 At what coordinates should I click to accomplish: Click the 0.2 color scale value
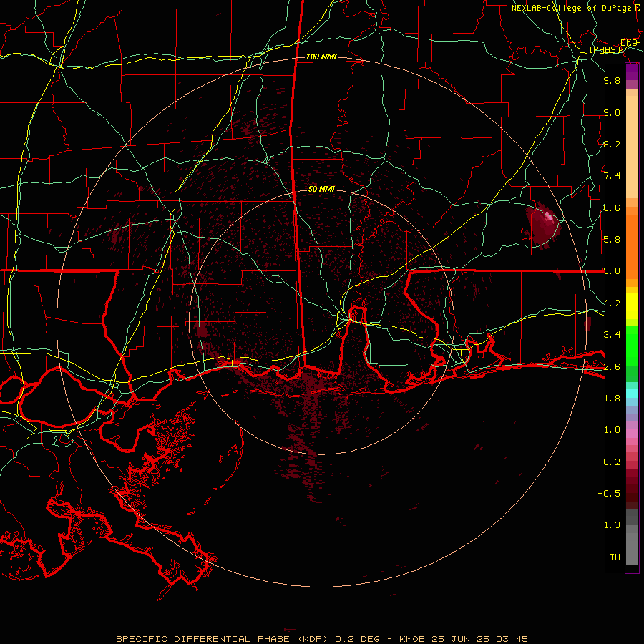pos(612,462)
